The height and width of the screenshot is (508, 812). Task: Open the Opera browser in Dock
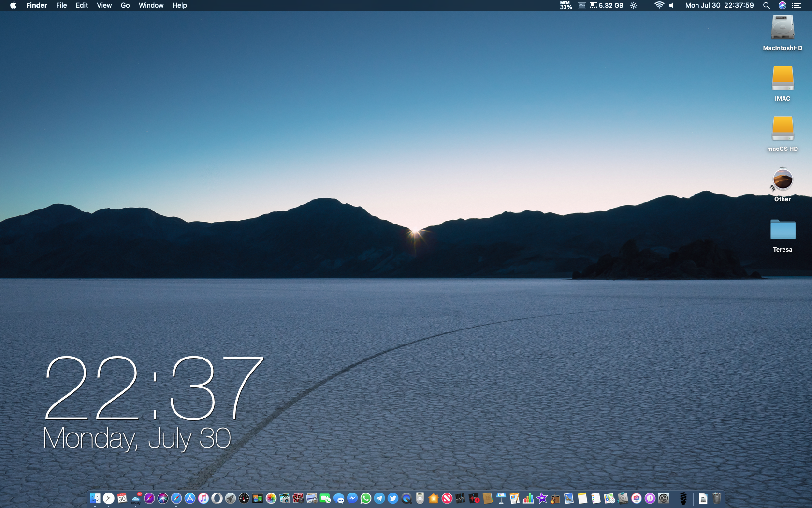217,498
